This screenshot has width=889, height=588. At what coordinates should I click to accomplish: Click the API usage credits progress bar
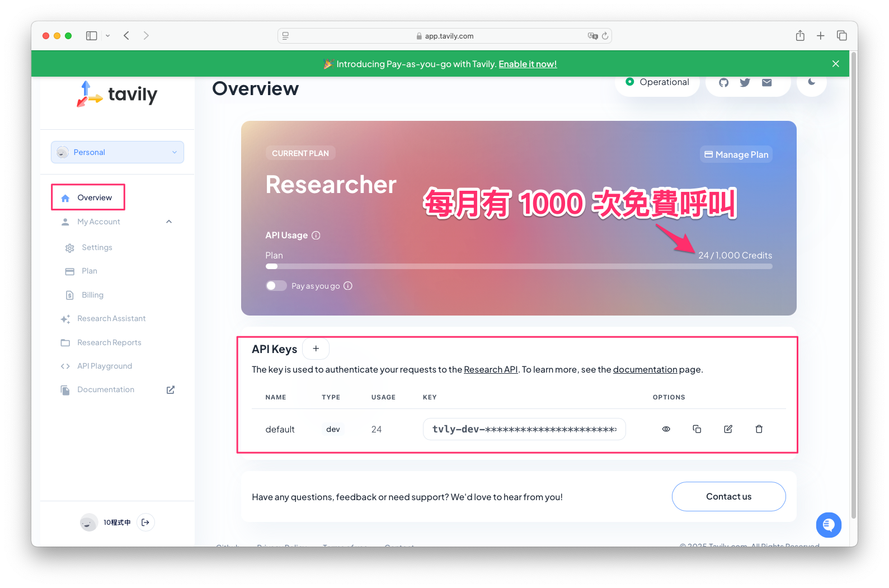click(x=519, y=266)
